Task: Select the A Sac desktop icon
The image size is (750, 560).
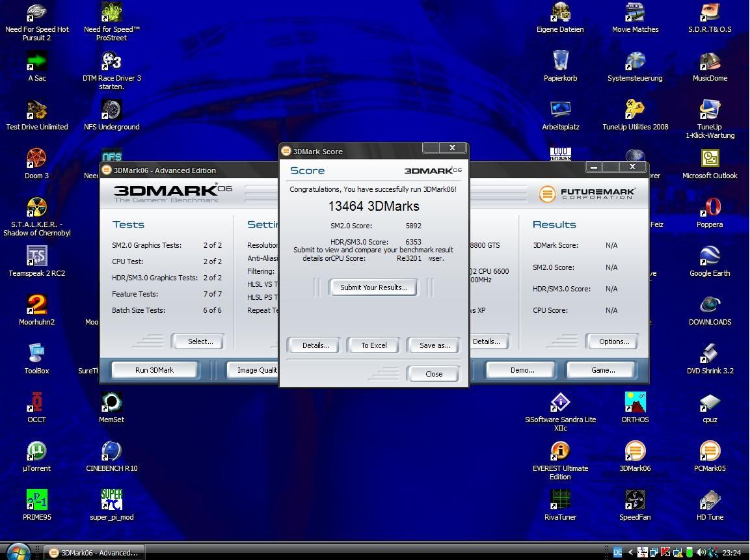Action: pos(37,67)
